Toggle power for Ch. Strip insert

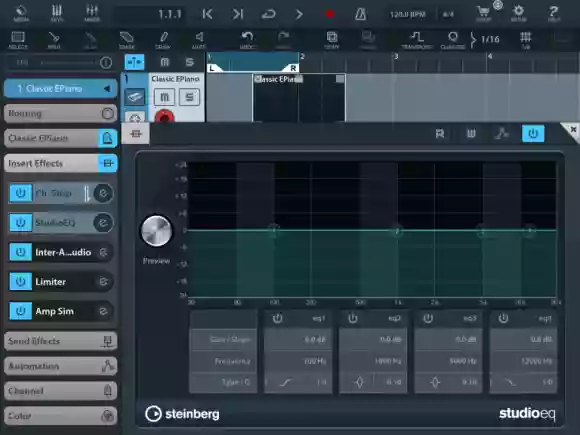pyautogui.click(x=20, y=193)
